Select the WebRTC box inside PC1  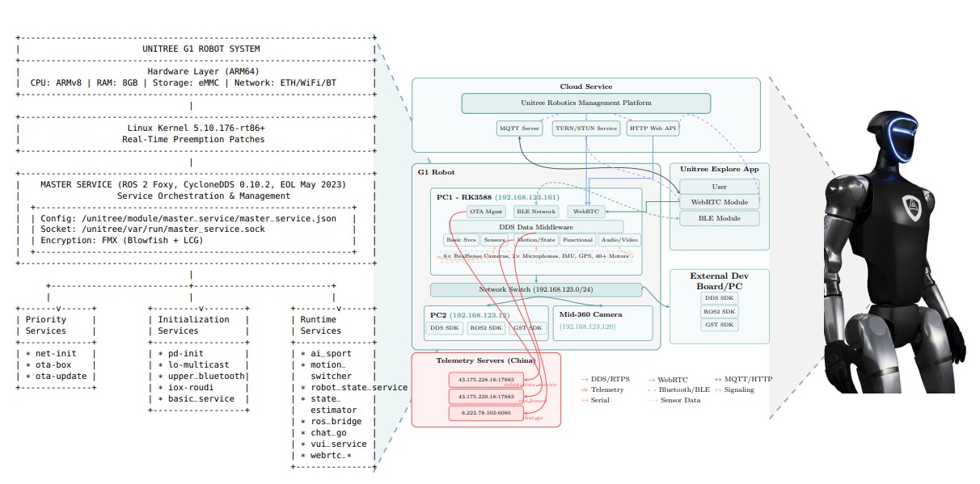tap(585, 212)
